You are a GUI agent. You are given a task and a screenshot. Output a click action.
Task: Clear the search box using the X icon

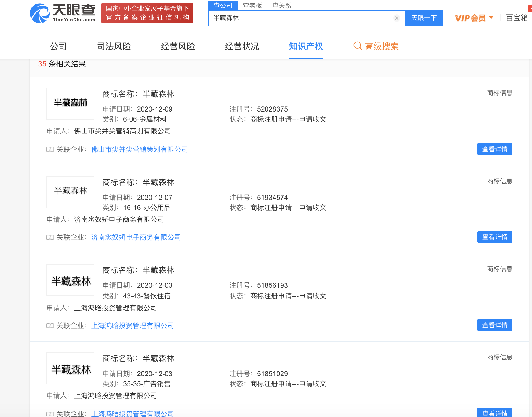[x=396, y=18]
